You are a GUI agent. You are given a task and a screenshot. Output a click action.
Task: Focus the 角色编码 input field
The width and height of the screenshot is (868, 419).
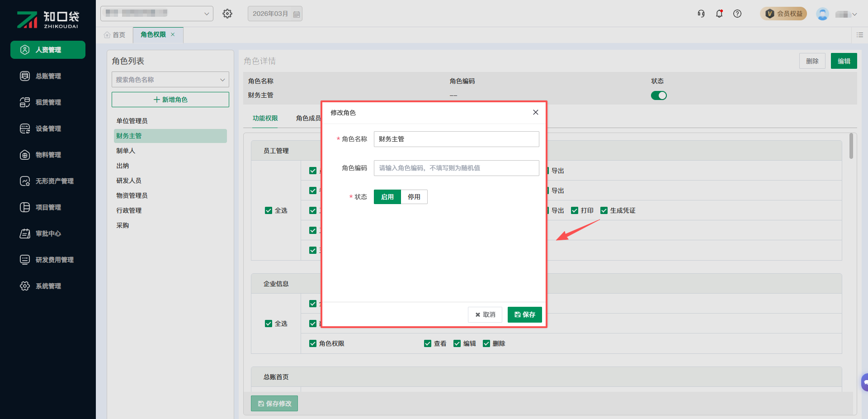[457, 168]
